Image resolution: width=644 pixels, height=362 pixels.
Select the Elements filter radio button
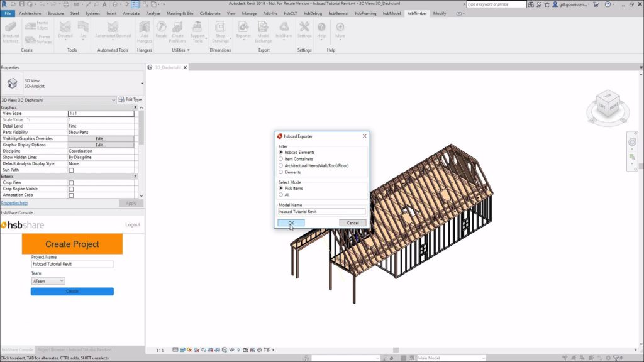[x=281, y=172]
